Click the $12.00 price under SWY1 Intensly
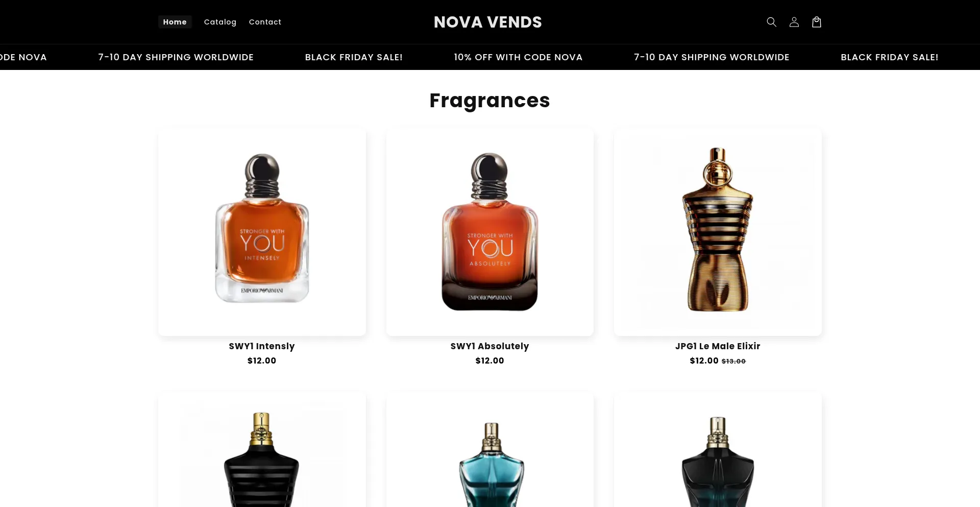Image resolution: width=980 pixels, height=507 pixels. point(262,360)
